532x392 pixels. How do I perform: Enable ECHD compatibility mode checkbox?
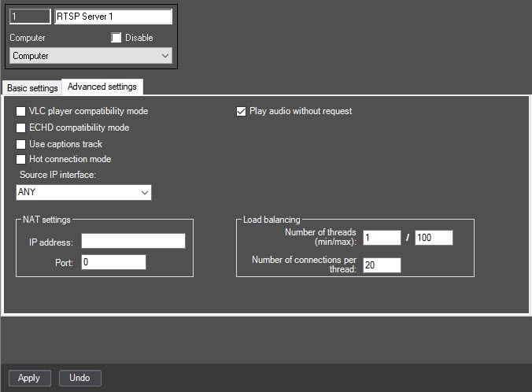pyautogui.click(x=20, y=128)
